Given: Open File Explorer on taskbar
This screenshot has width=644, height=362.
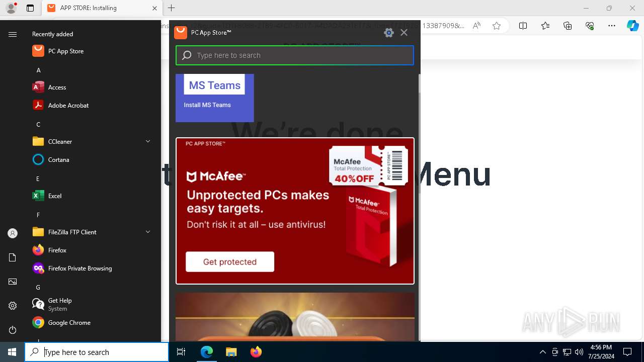Looking at the screenshot, I should [x=231, y=352].
